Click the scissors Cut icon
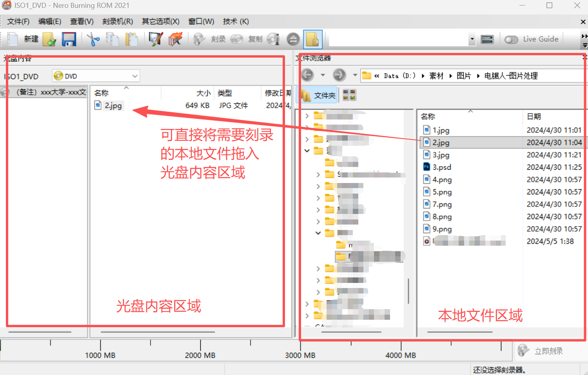The height and width of the screenshot is (375, 588). (93, 39)
